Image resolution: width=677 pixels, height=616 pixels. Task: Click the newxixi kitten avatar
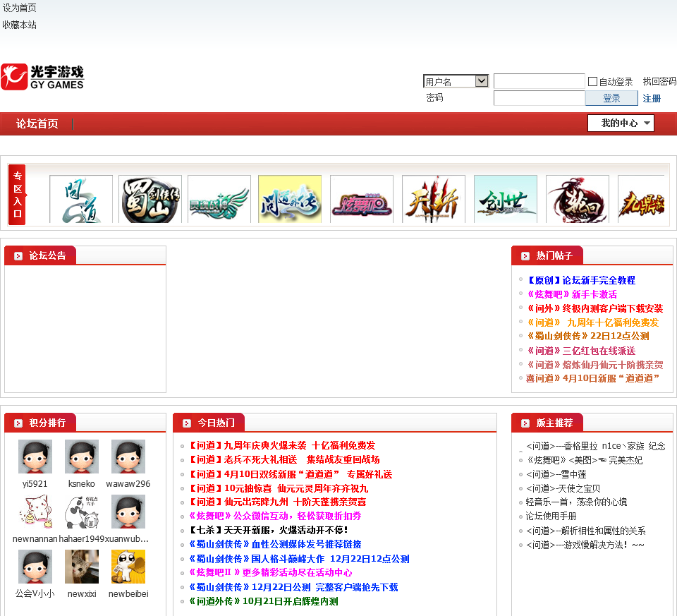pyautogui.click(x=82, y=567)
